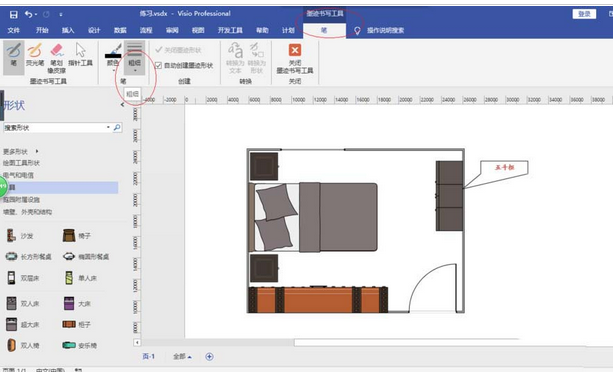Select the Chair (椅子) shape
The height and width of the screenshot is (372, 613).
tap(77, 236)
